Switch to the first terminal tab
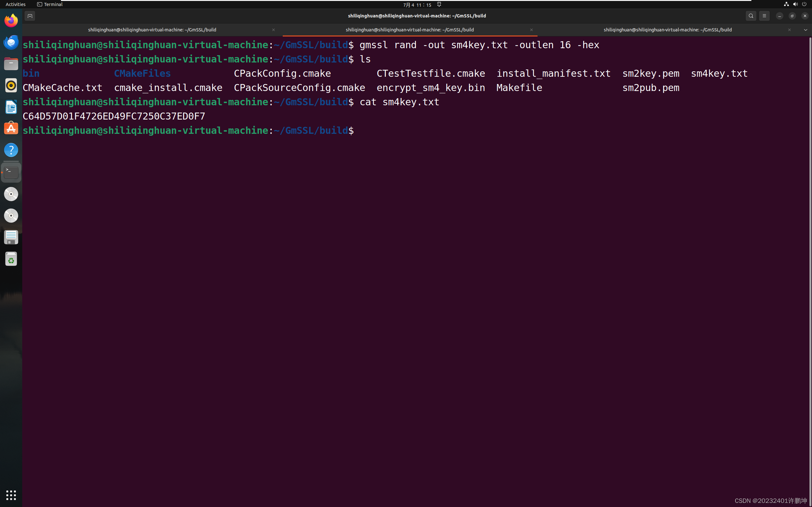The image size is (812, 507). tap(152, 30)
